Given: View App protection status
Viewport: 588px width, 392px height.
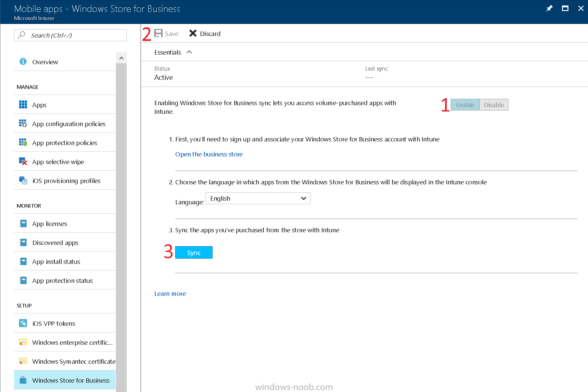Looking at the screenshot, I should click(65, 280).
